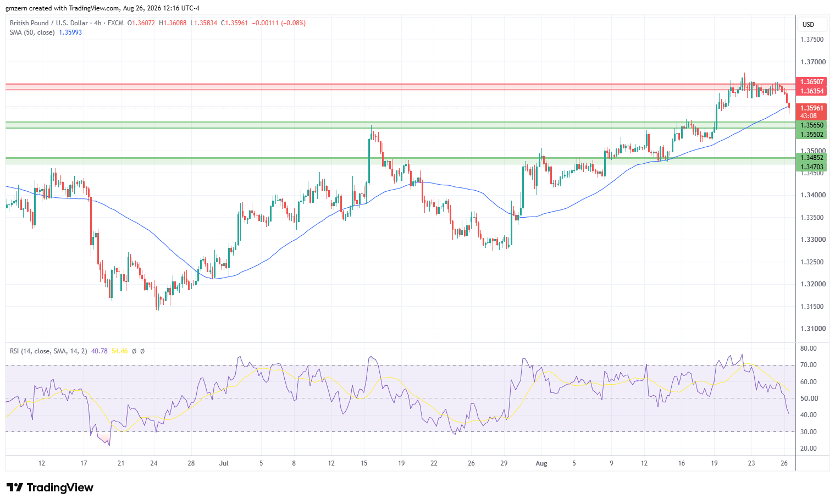
Task: Click the 30.00 level on the RSI scale
Action: (809, 432)
